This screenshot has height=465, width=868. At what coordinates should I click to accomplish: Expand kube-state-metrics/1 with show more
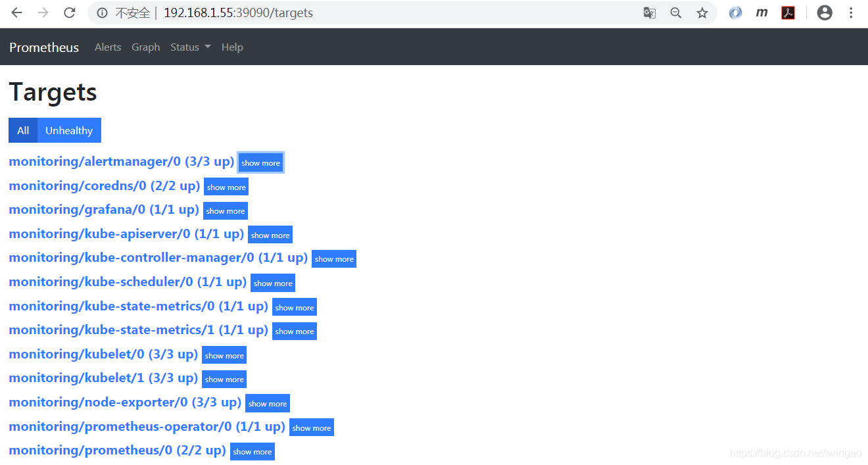click(x=295, y=331)
